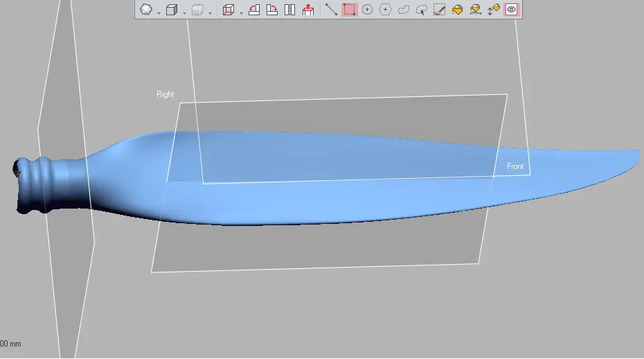This screenshot has width=644, height=359.
Task: Activate the Rectangle selection mode
Action: (349, 10)
